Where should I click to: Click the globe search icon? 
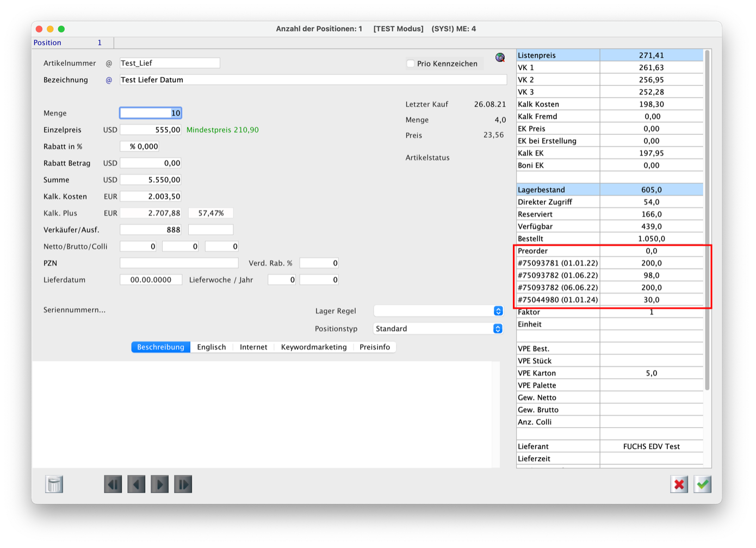pyautogui.click(x=500, y=58)
